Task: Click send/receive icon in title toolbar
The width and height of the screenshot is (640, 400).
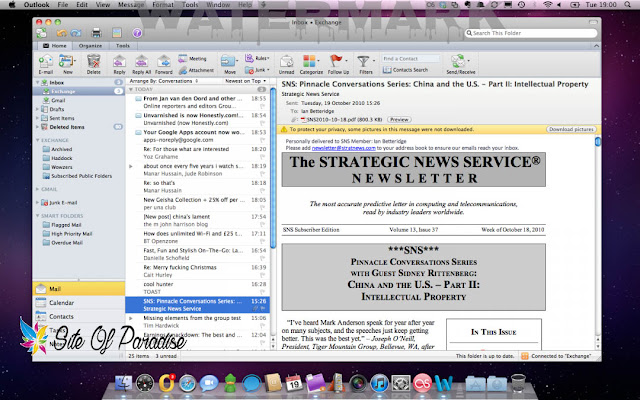Action: coord(41,33)
